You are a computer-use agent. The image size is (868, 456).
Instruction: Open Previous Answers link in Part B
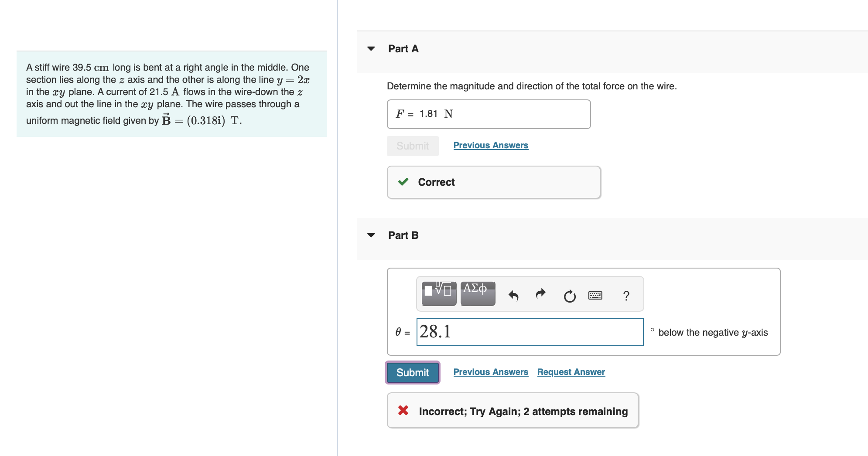pos(491,372)
